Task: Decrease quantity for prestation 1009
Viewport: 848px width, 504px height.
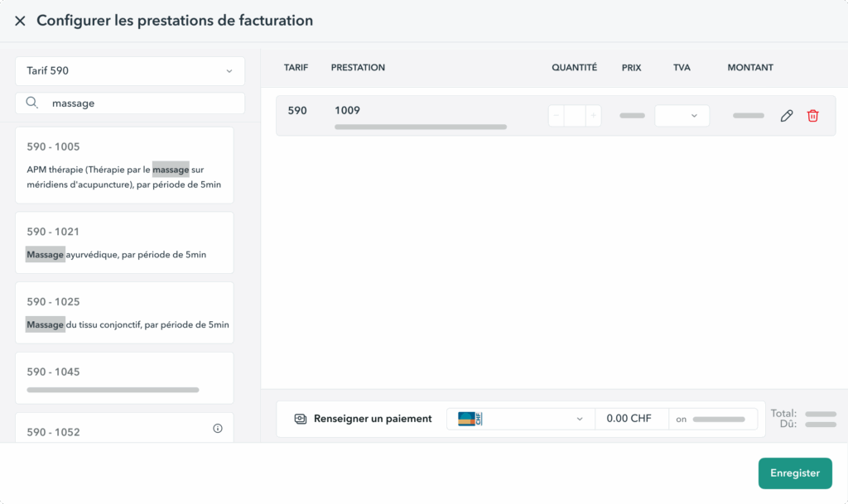Action: (x=556, y=116)
